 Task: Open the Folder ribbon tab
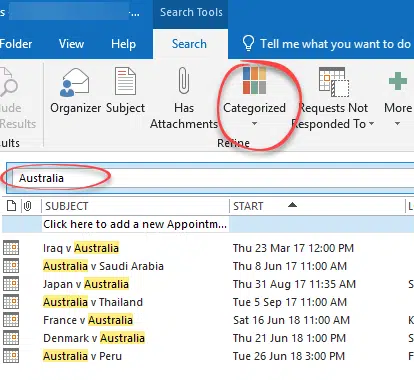click(16, 44)
